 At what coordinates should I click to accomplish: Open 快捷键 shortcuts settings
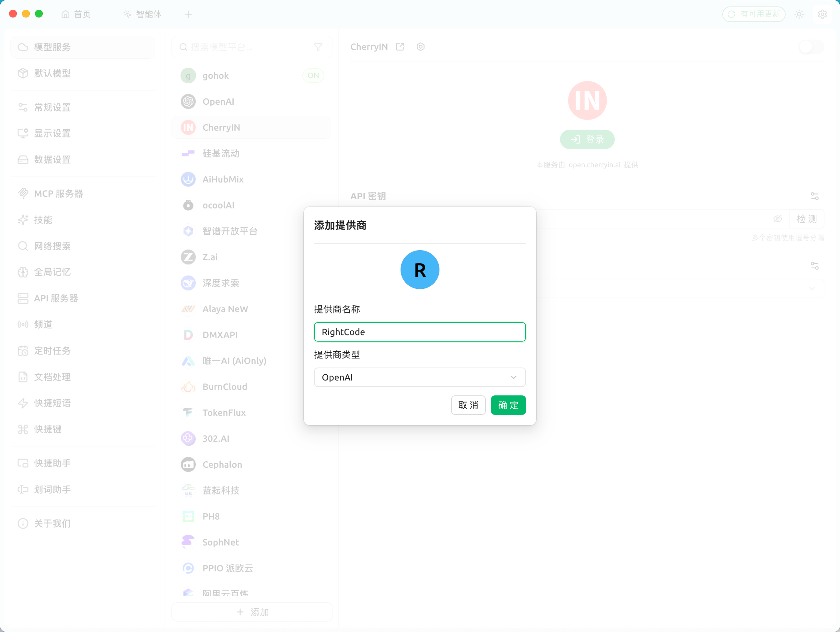click(x=83, y=429)
